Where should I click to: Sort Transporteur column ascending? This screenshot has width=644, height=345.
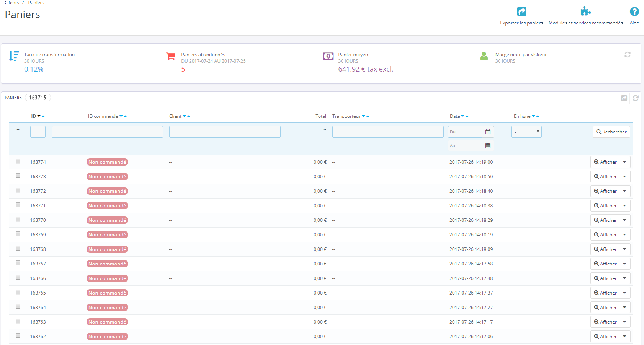[x=368, y=116]
